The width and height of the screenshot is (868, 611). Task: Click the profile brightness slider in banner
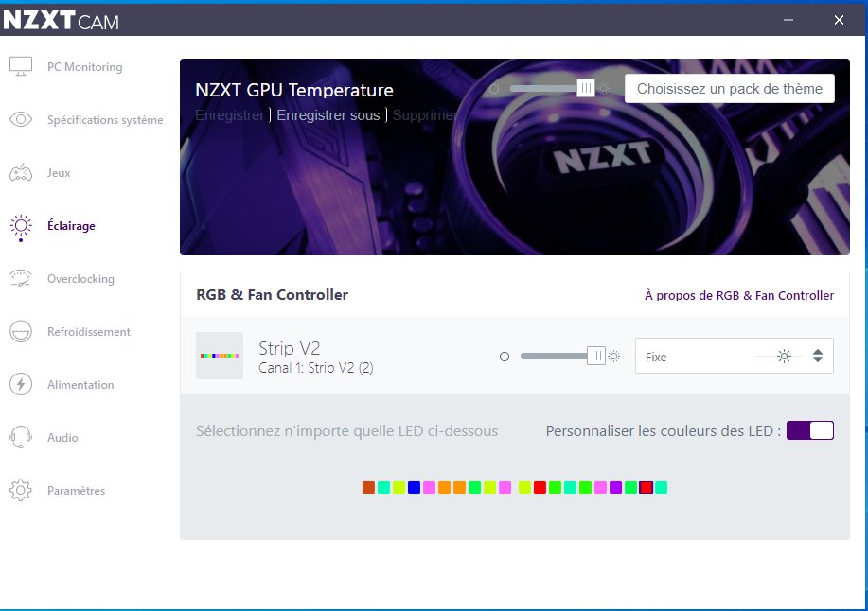coord(586,88)
